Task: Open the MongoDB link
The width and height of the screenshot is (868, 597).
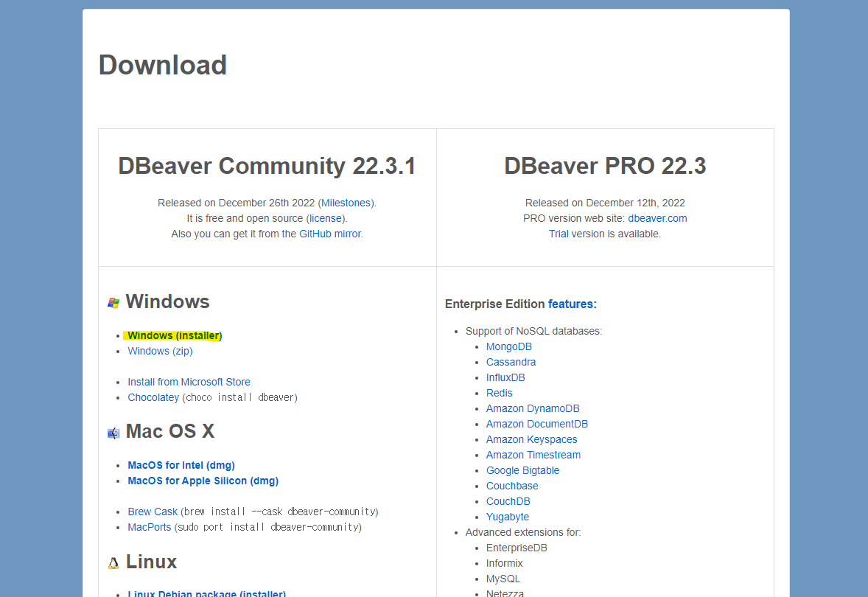Action: tap(508, 346)
